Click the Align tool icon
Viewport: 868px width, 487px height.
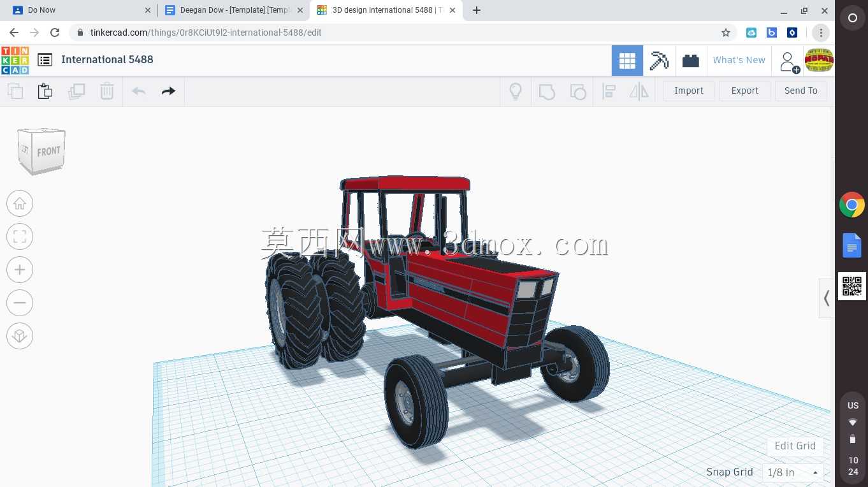tap(609, 91)
